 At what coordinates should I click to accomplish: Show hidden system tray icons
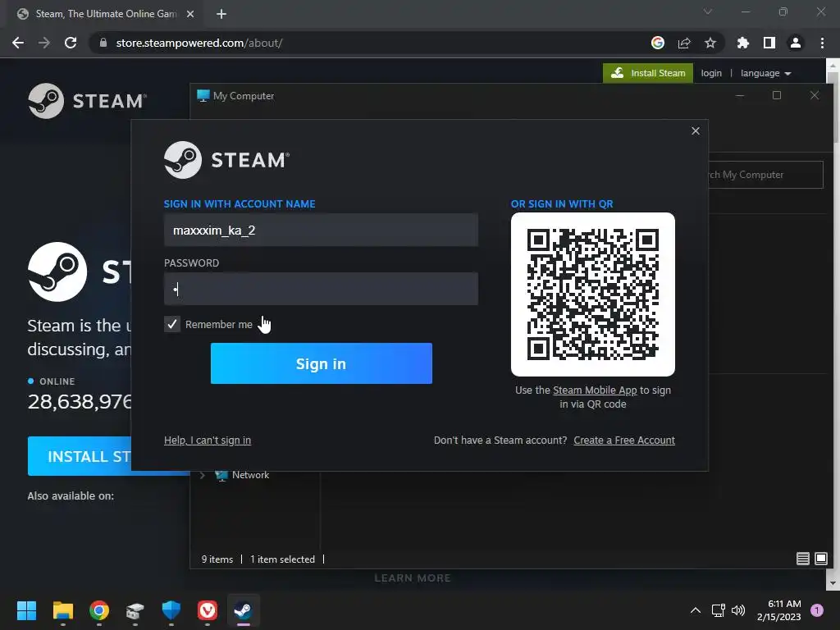[696, 610]
